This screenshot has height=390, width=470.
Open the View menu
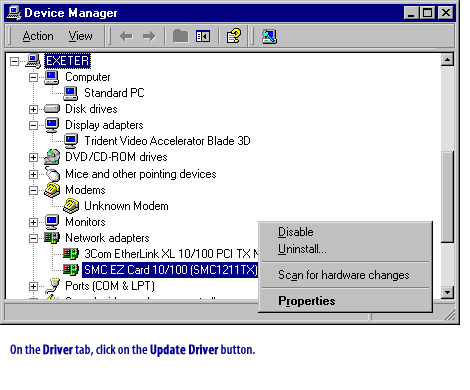(x=80, y=36)
